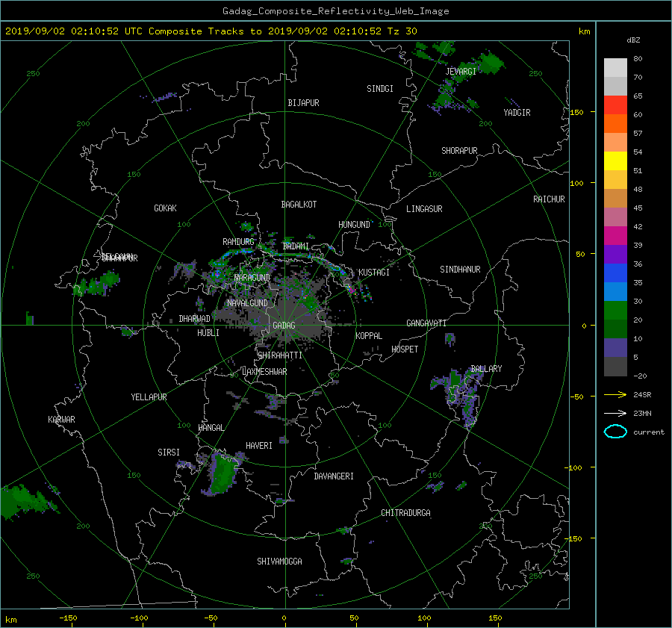Click the magenta echo near KUSTAGI

click(352, 290)
